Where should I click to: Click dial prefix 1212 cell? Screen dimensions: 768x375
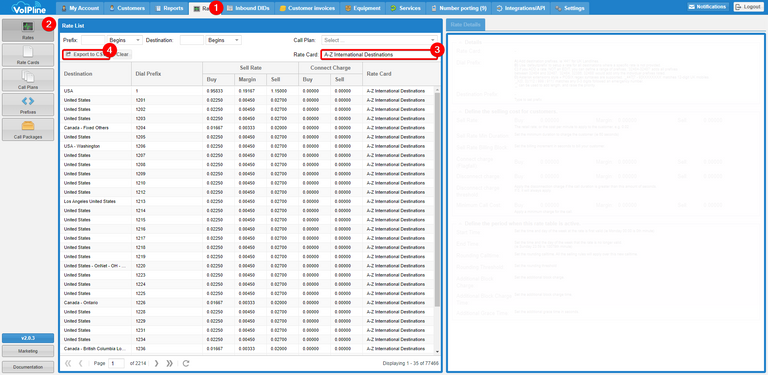(167, 192)
